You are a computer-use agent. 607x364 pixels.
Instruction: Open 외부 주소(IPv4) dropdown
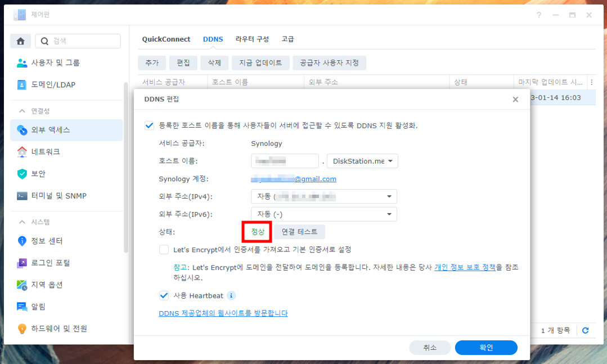click(x=324, y=196)
